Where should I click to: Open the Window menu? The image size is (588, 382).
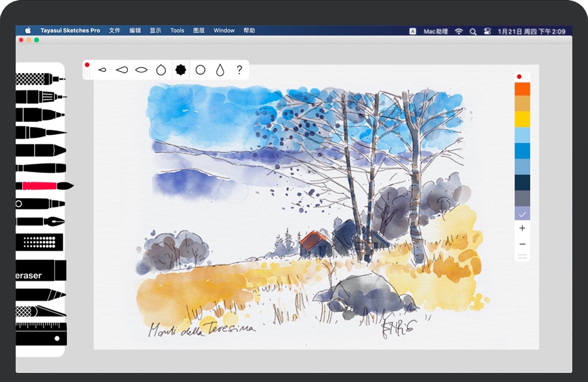click(224, 31)
